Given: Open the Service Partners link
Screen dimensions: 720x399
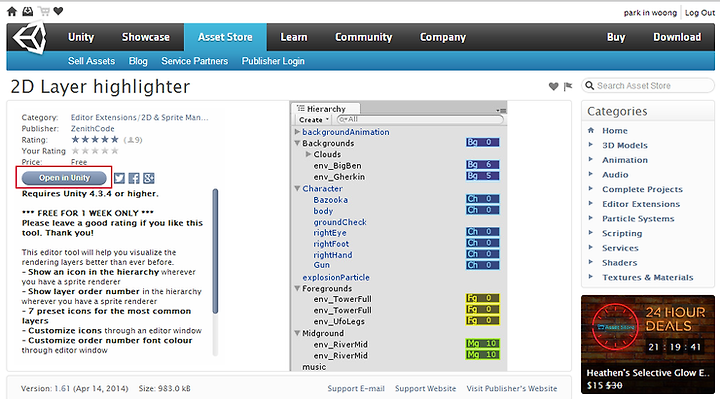Looking at the screenshot, I should coord(195,61).
